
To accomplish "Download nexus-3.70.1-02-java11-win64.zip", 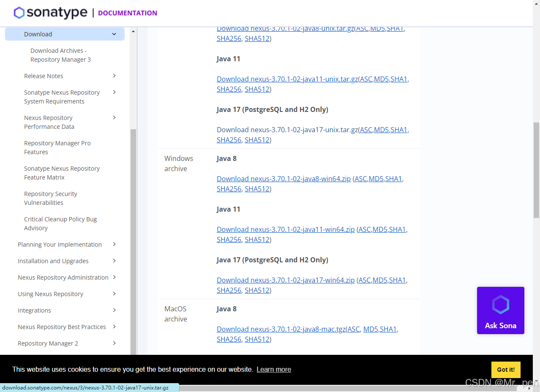I will click(286, 229).
